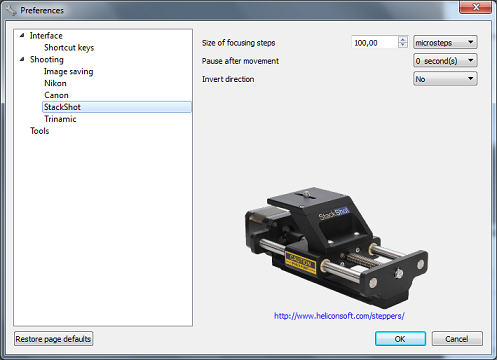Increase focusing step size with up arrow
This screenshot has height=360, width=497.
[x=403, y=39]
